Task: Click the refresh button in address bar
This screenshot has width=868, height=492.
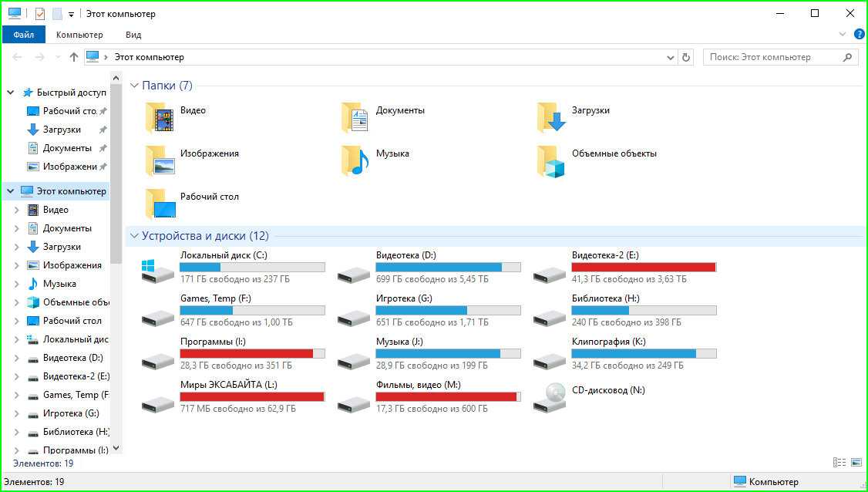Action: tap(686, 57)
